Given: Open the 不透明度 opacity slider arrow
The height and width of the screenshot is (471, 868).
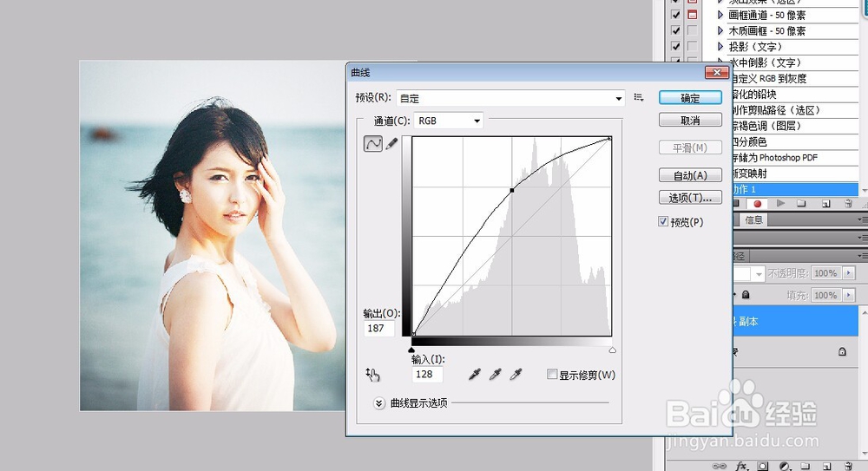Looking at the screenshot, I should (x=849, y=273).
